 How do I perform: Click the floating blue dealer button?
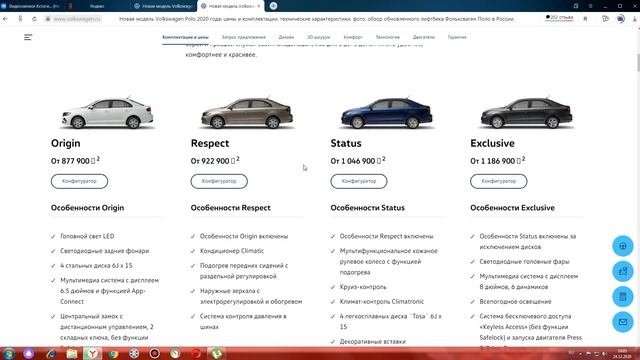[x=622, y=271]
